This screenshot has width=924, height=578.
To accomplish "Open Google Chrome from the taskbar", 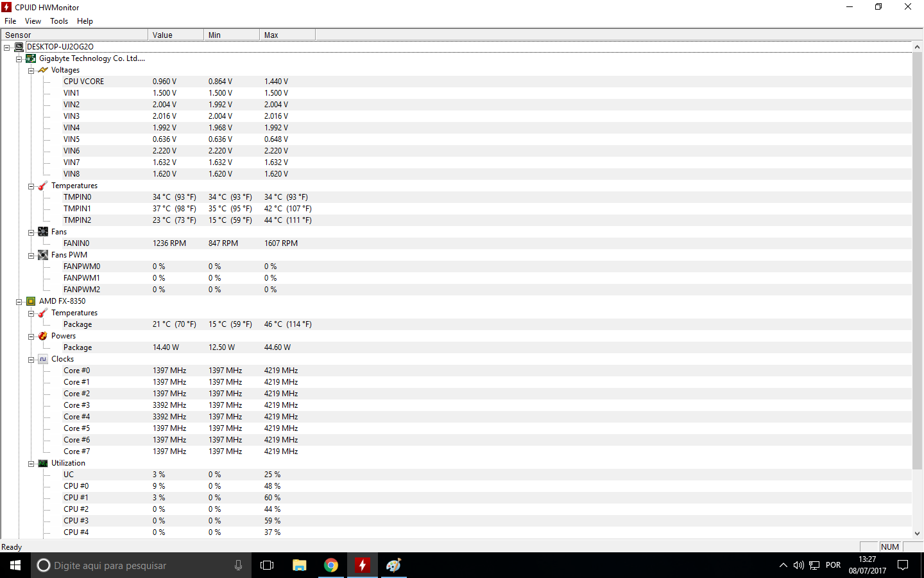I will pyautogui.click(x=331, y=565).
